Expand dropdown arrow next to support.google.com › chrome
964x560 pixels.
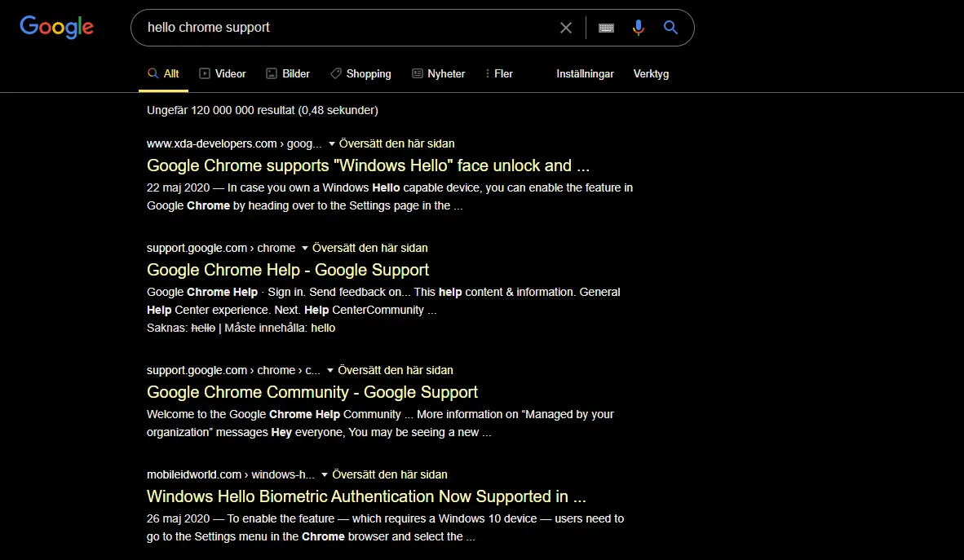tap(304, 249)
